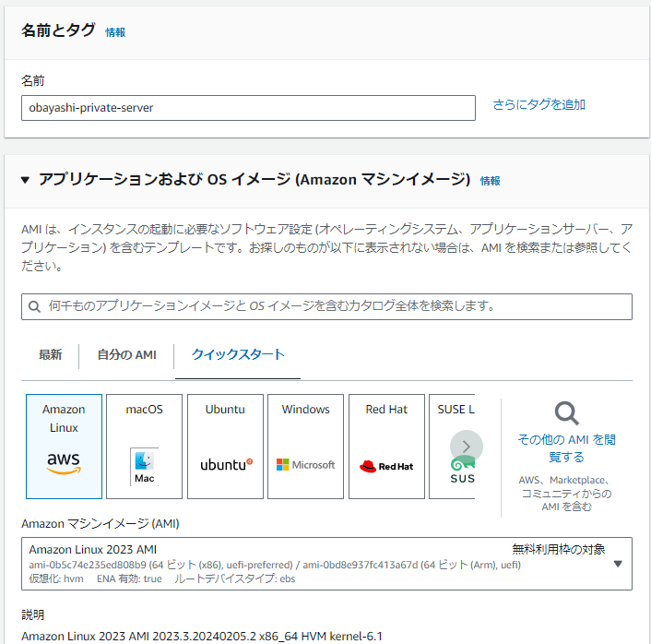The image size is (651, 644).
Task: Click the magnifier icon for browsing other AMIs
Action: (567, 413)
